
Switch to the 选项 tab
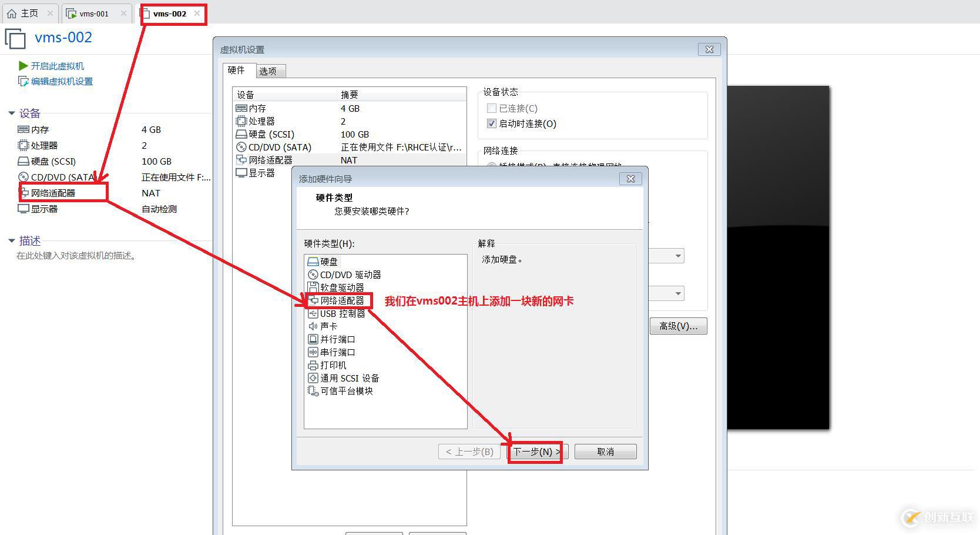click(269, 70)
